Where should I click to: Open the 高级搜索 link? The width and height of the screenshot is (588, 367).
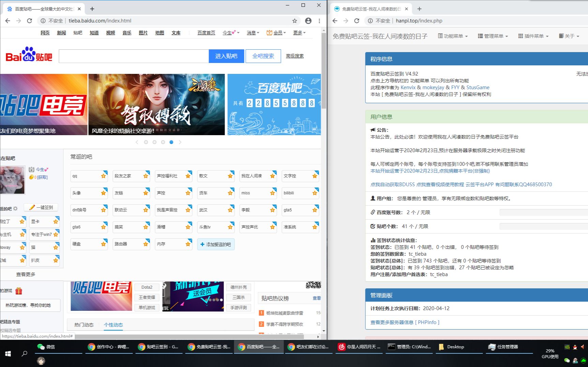click(295, 56)
